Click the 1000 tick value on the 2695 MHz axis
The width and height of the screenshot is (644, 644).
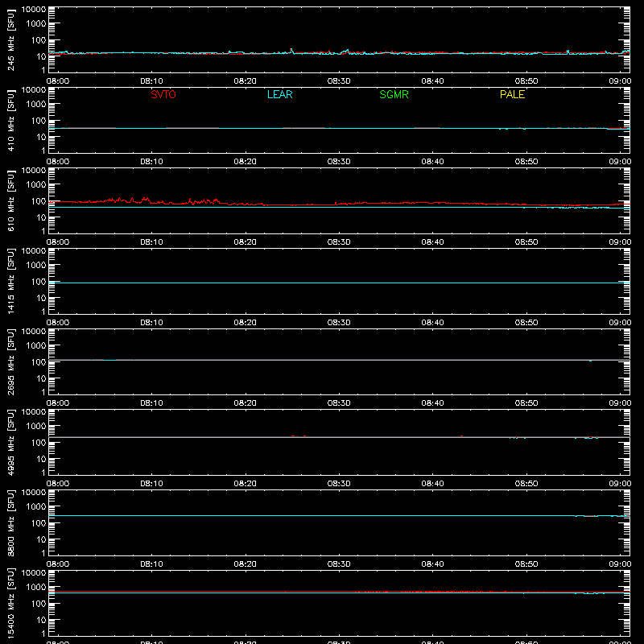(x=36, y=346)
